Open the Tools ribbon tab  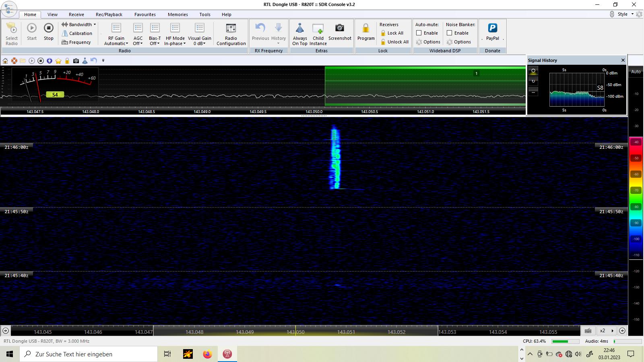205,14
